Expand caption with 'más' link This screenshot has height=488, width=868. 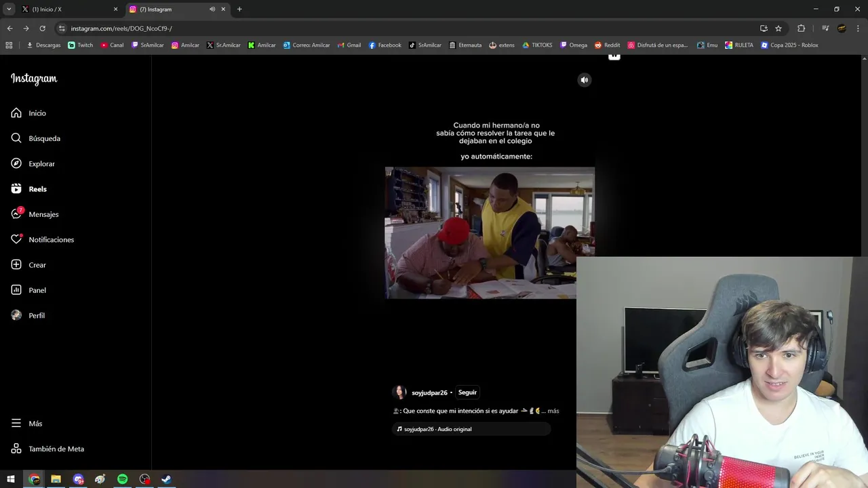(553, 411)
